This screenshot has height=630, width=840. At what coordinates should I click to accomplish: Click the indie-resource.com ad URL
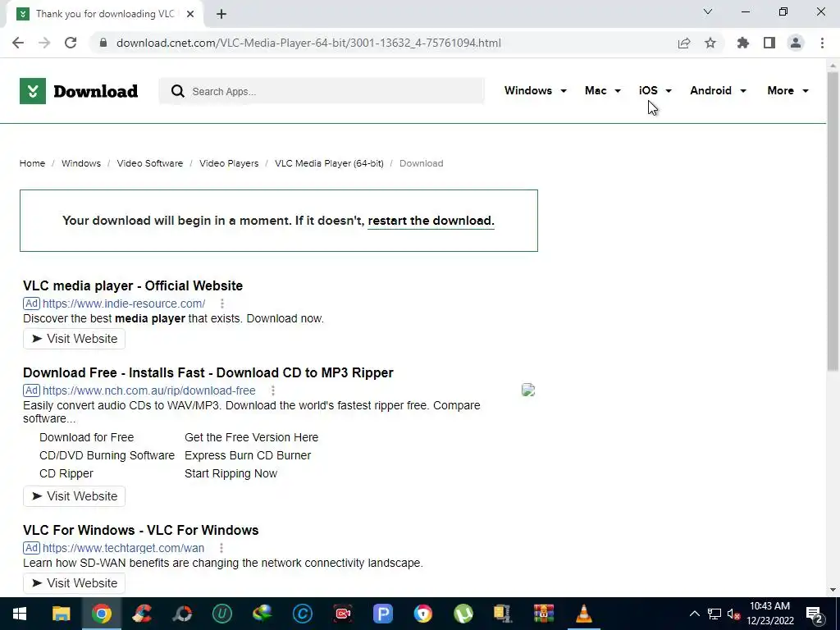click(x=124, y=304)
